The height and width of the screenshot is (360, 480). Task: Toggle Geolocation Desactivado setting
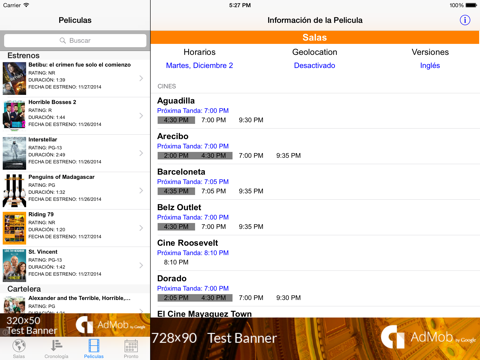[x=314, y=65]
